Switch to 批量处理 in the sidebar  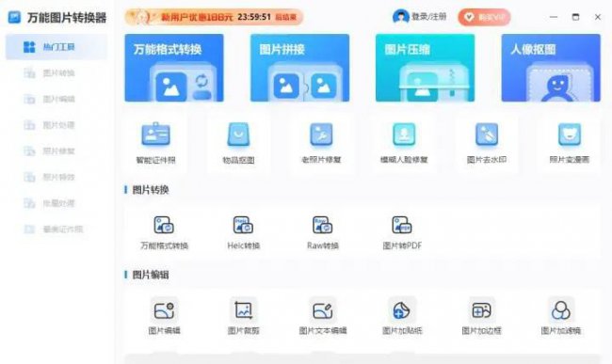click(x=56, y=203)
